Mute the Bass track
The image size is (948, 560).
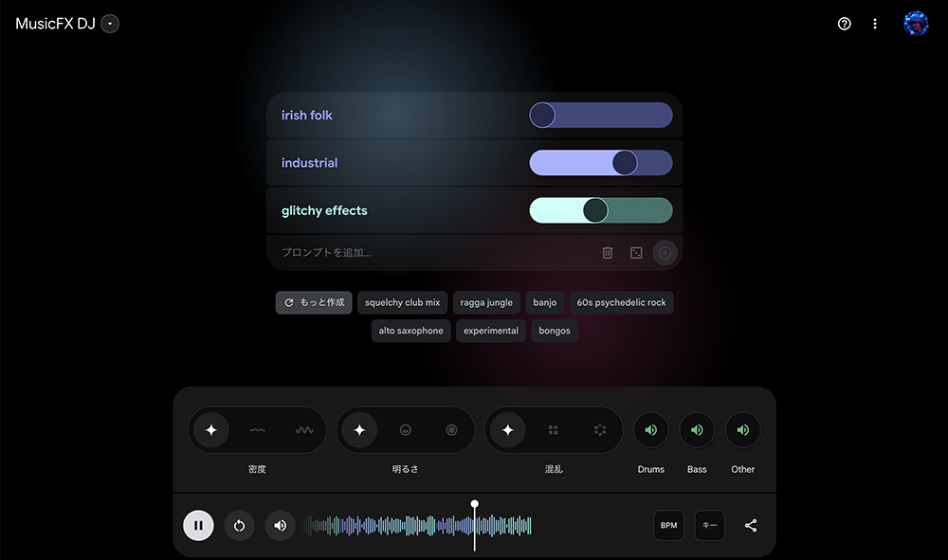pyautogui.click(x=697, y=430)
